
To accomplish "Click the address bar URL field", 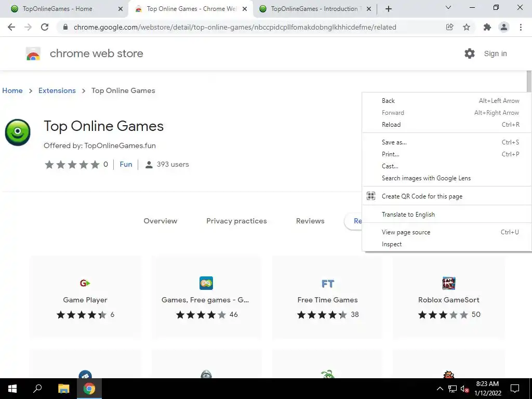I will pyautogui.click(x=235, y=27).
